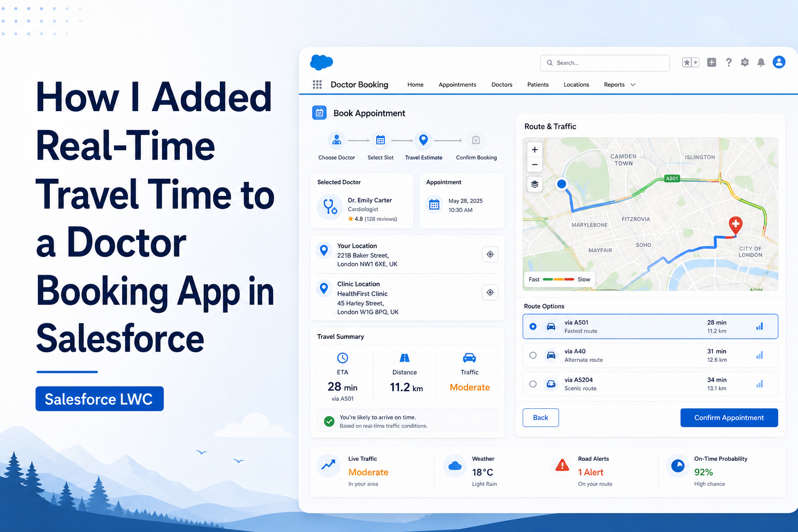Click the blue start marker on the map
Screen dimensions: 798x532
pyautogui.click(x=562, y=183)
